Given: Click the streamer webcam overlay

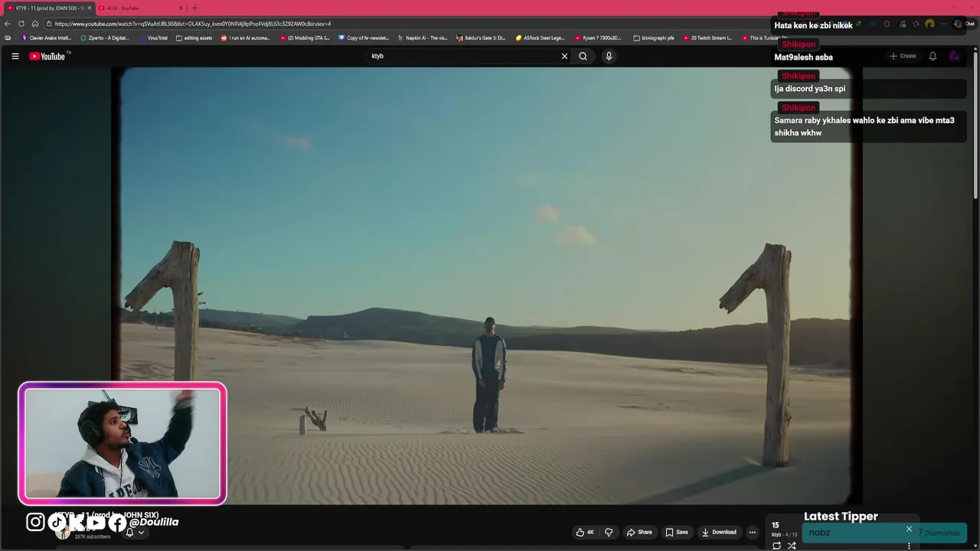Looking at the screenshot, I should 122,443.
